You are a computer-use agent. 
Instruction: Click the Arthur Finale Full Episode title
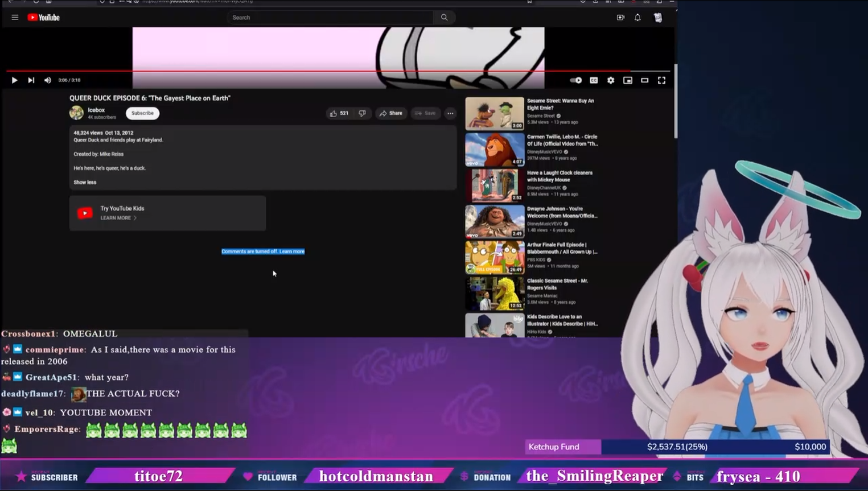[562, 248]
